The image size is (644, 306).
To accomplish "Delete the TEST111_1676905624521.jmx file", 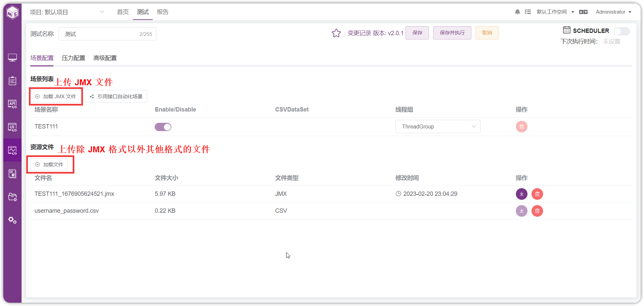I will [x=537, y=194].
